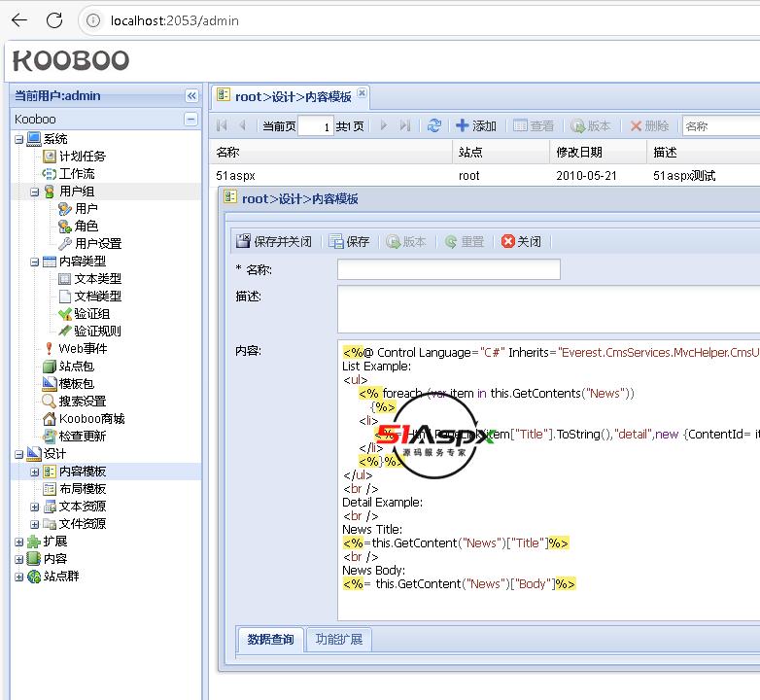
Task: Refresh the grid list
Action: (x=434, y=125)
